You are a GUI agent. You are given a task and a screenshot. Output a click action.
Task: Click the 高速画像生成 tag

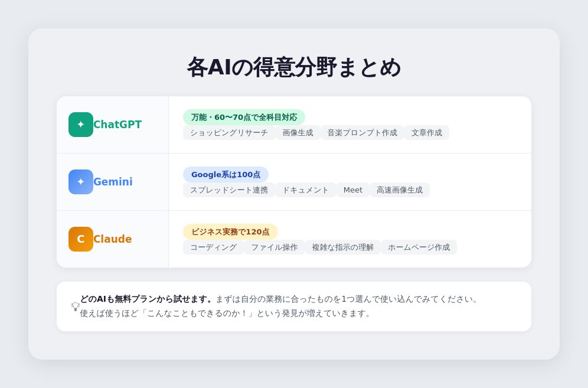pos(400,190)
